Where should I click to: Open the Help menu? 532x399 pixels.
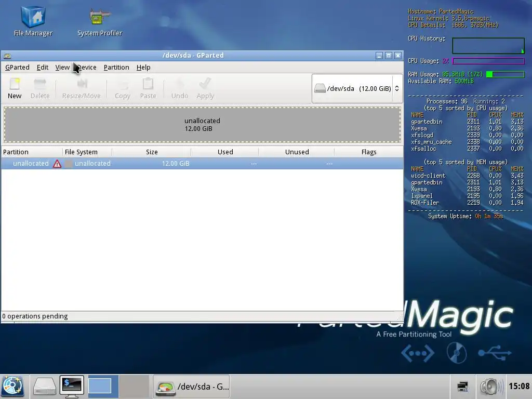(143, 67)
